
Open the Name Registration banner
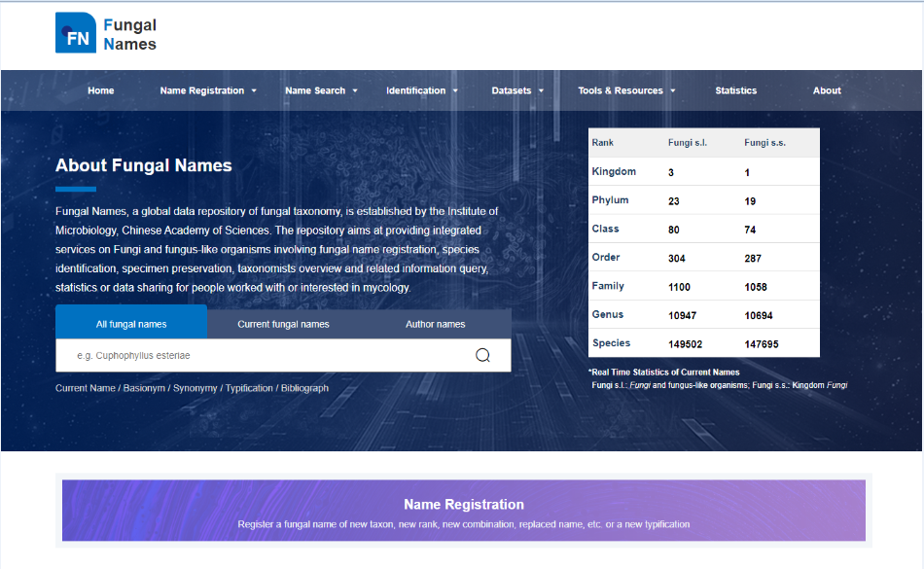click(464, 511)
